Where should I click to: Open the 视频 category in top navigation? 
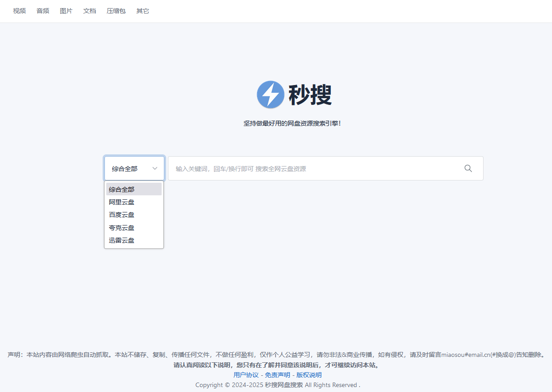pyautogui.click(x=19, y=11)
